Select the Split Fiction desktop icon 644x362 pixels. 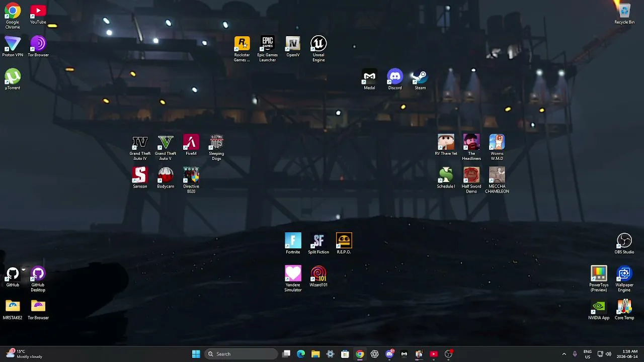[318, 244]
